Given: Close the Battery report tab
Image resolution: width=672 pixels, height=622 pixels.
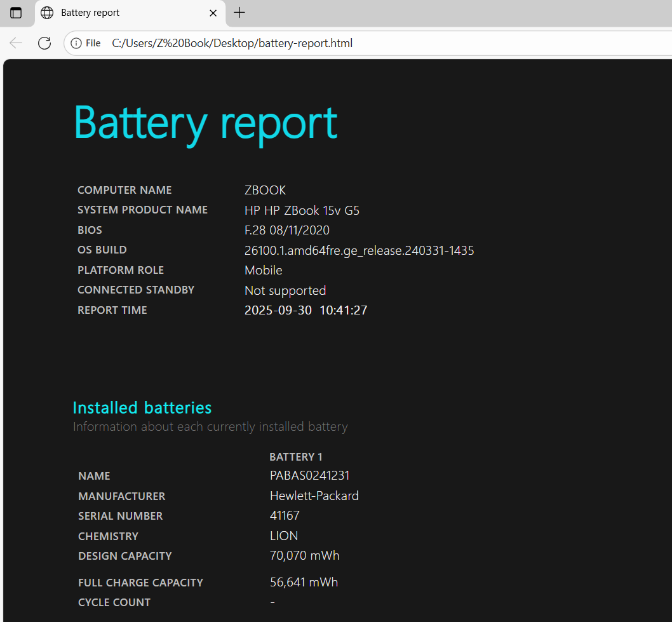Looking at the screenshot, I should point(214,13).
